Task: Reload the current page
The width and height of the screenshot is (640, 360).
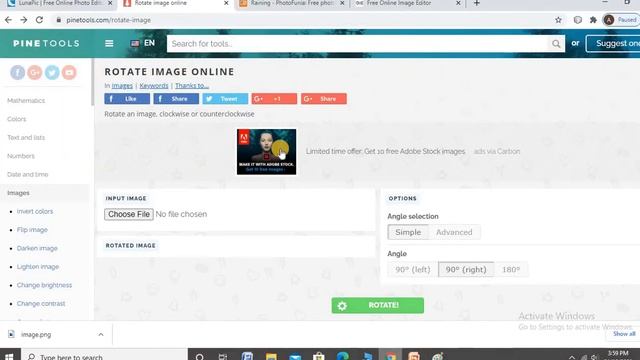Action: tap(39, 20)
